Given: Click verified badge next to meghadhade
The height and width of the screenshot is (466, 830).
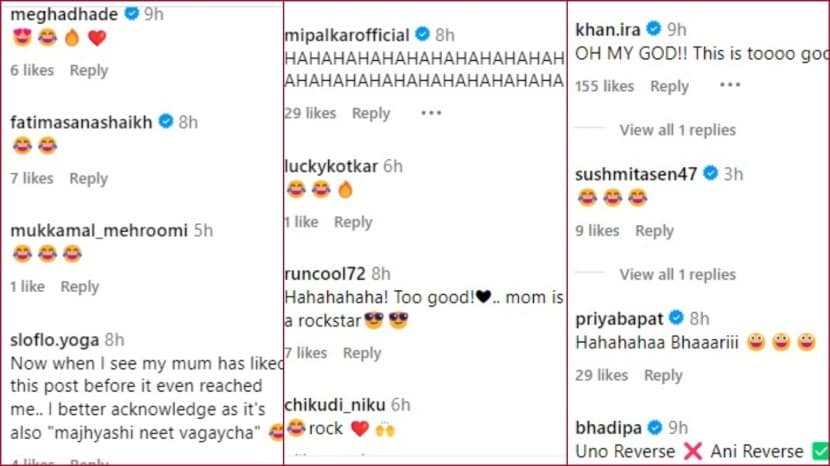Looking at the screenshot, I should click(130, 14).
